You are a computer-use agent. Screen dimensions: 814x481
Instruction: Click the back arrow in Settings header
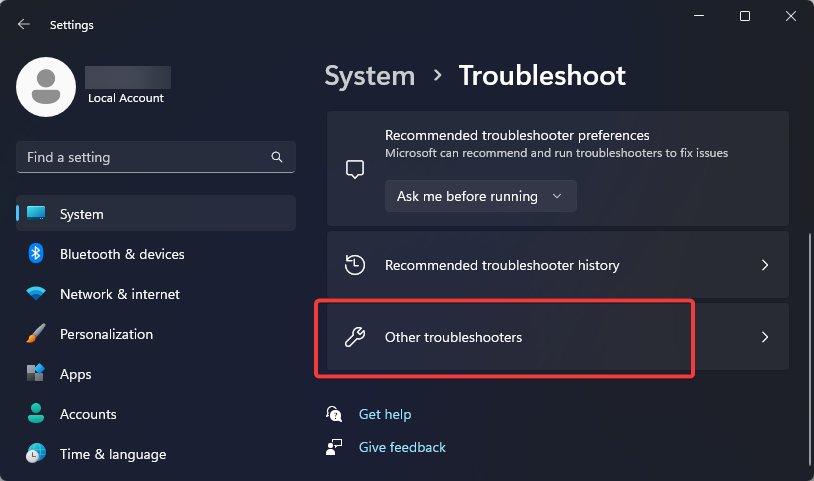(x=23, y=24)
